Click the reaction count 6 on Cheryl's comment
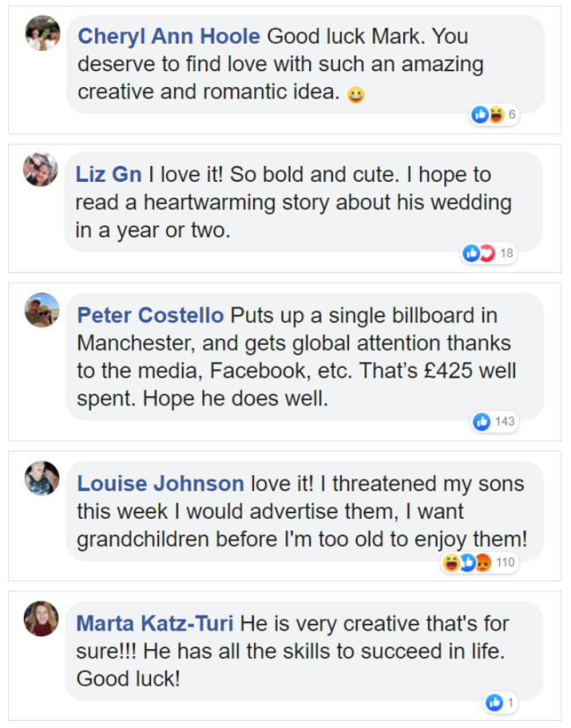This screenshot has width=571, height=728. (x=511, y=115)
